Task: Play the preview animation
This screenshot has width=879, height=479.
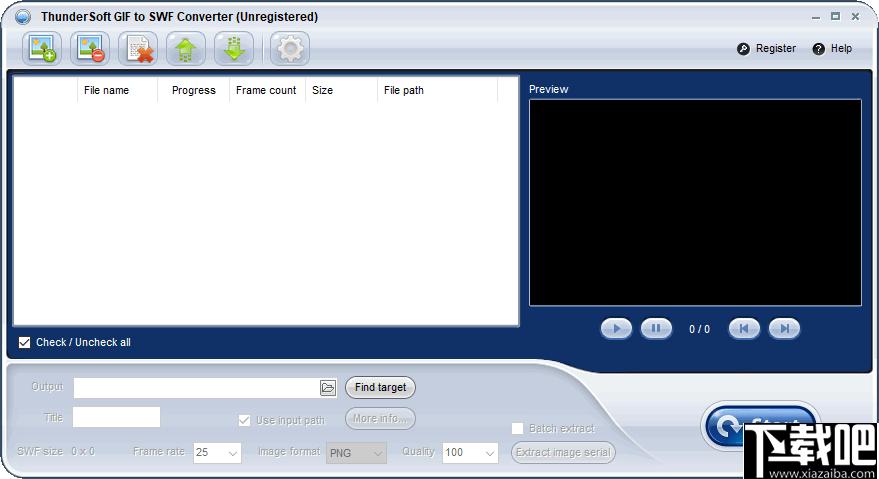Action: coord(616,329)
